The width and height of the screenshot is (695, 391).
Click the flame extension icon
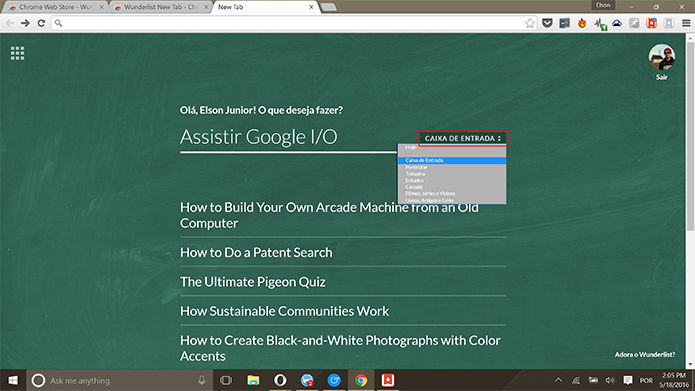[x=582, y=23]
